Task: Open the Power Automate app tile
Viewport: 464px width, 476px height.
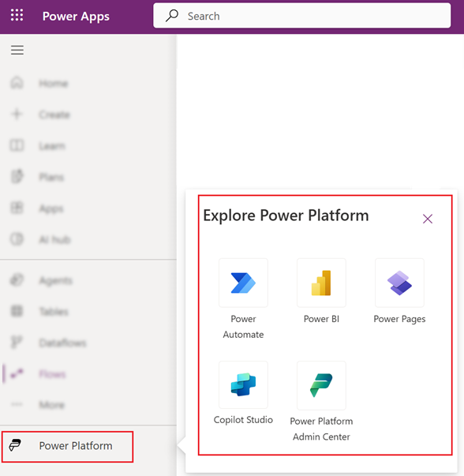Action: point(243,283)
